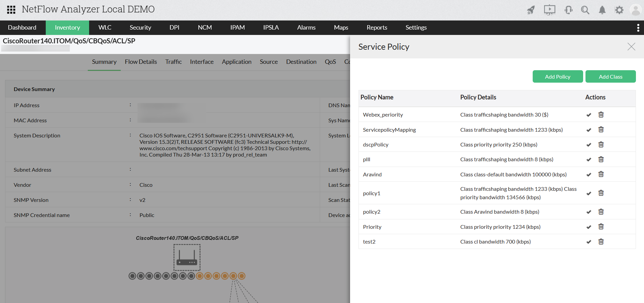Open the Settings menu
Image resolution: width=644 pixels, height=303 pixels.
416,28
